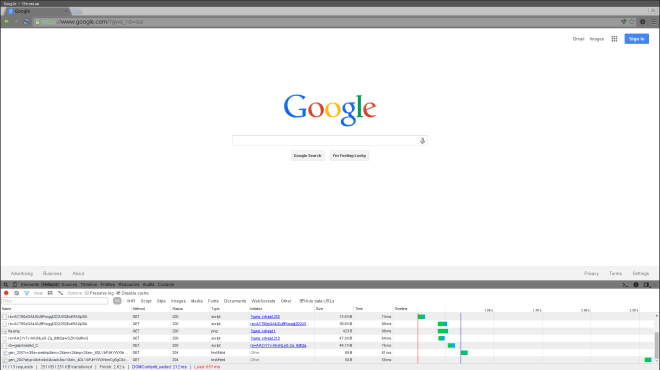The height and width of the screenshot is (370, 660).
Task: Open the About footer link
Action: 78,274
